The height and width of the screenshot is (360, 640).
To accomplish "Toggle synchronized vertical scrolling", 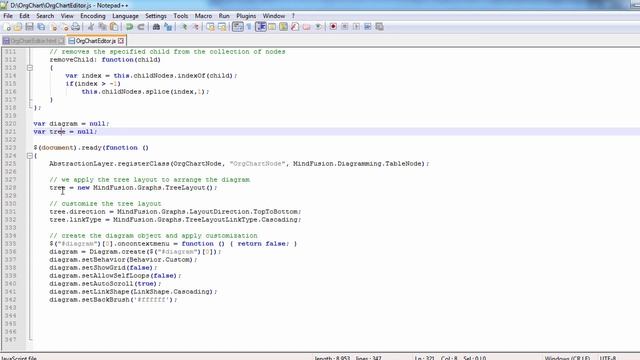I will (x=210, y=27).
